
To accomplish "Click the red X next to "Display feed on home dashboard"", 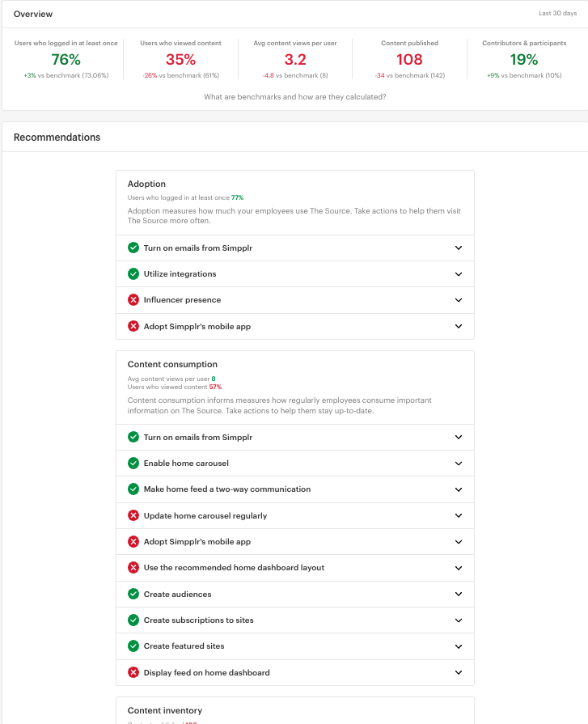I will coord(133,672).
